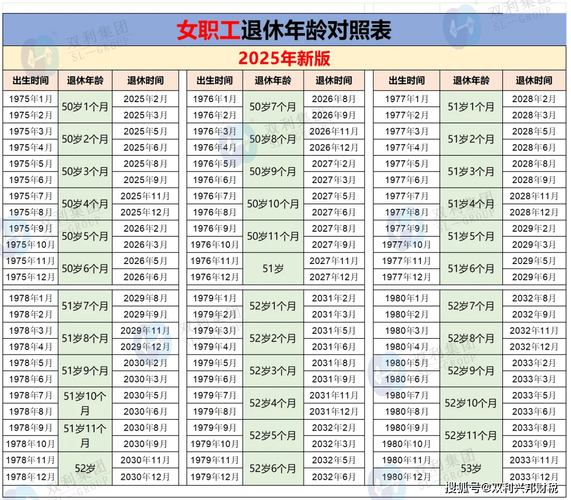Select the 50岁4个月 cell

click(85, 204)
